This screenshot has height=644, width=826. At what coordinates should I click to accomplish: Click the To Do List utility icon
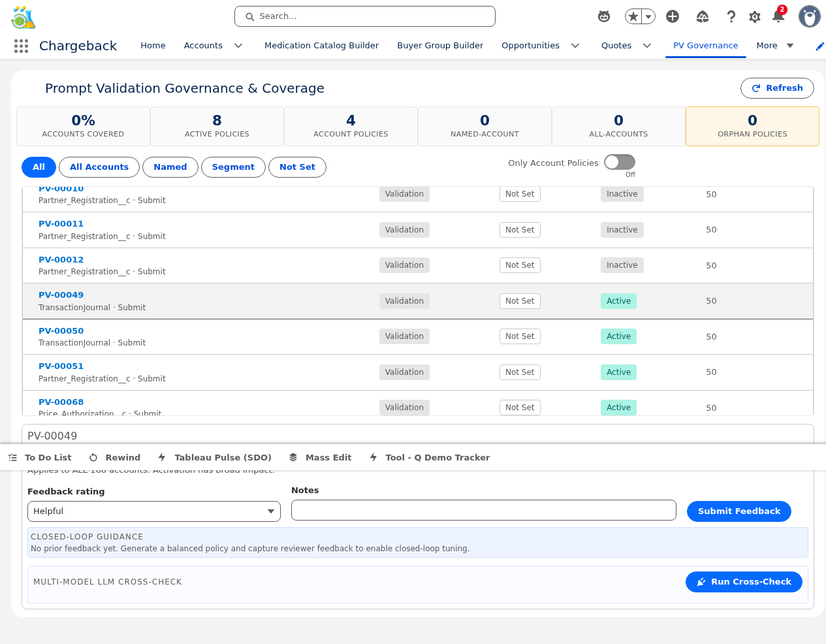coord(40,457)
